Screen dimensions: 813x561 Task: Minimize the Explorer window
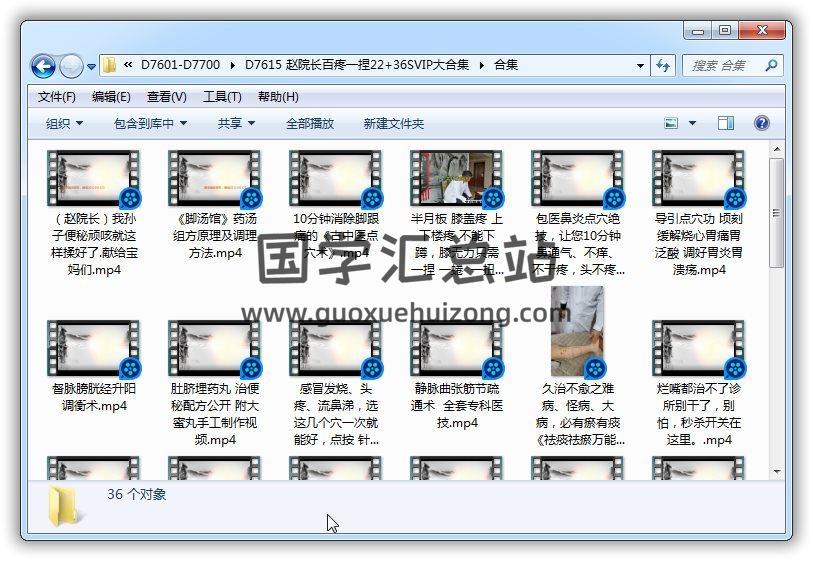(698, 31)
